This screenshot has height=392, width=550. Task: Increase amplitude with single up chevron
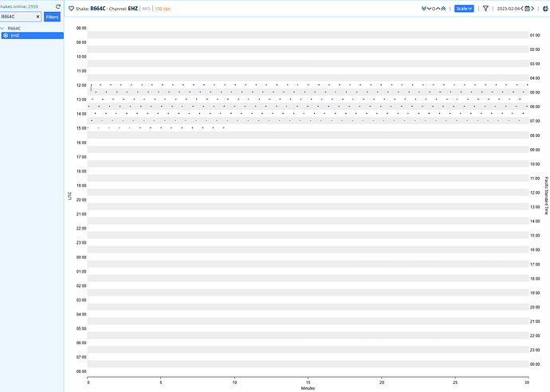(x=438, y=9)
